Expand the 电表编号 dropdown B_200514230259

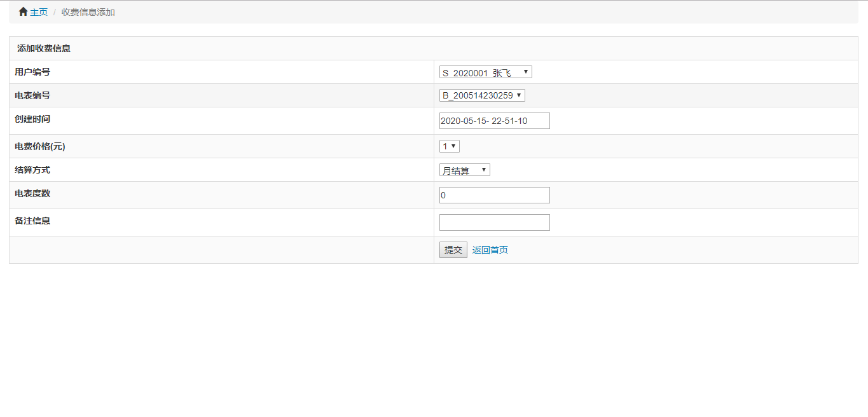click(x=482, y=95)
